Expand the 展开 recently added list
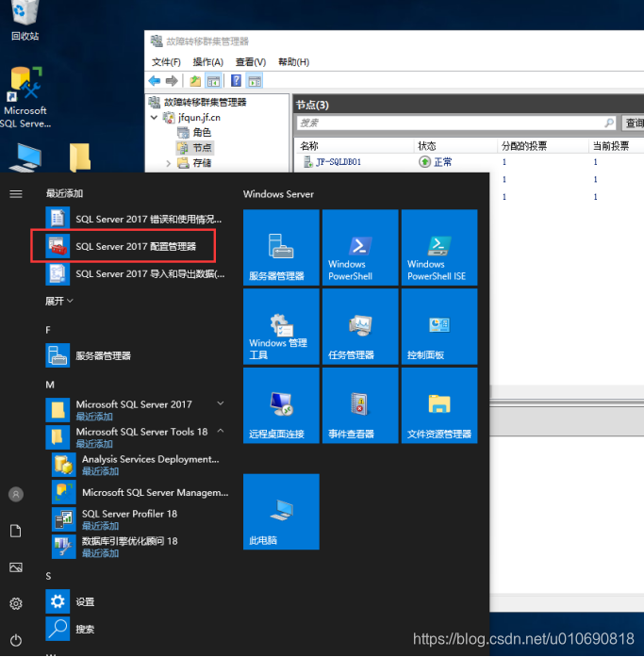Screen dimensions: 644x657 (x=59, y=301)
